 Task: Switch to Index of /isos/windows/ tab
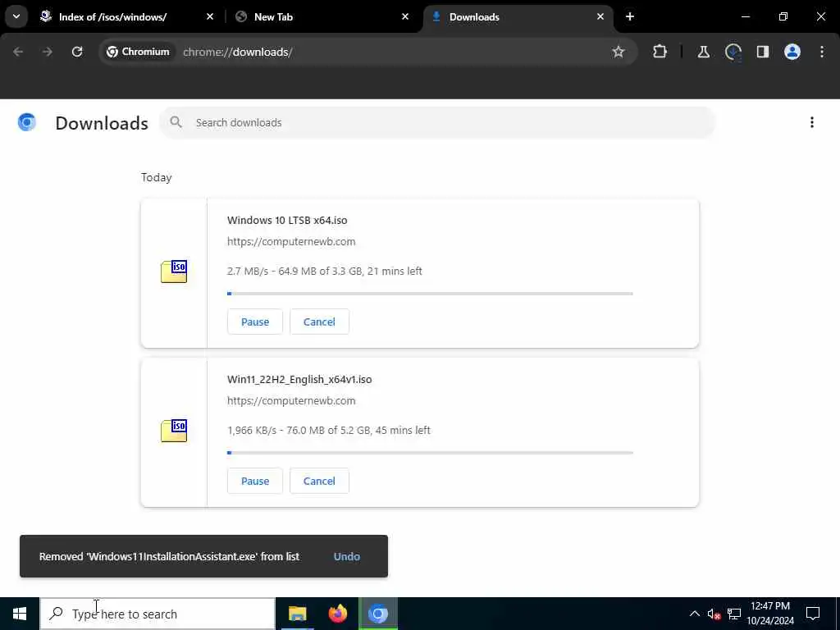pos(127,16)
